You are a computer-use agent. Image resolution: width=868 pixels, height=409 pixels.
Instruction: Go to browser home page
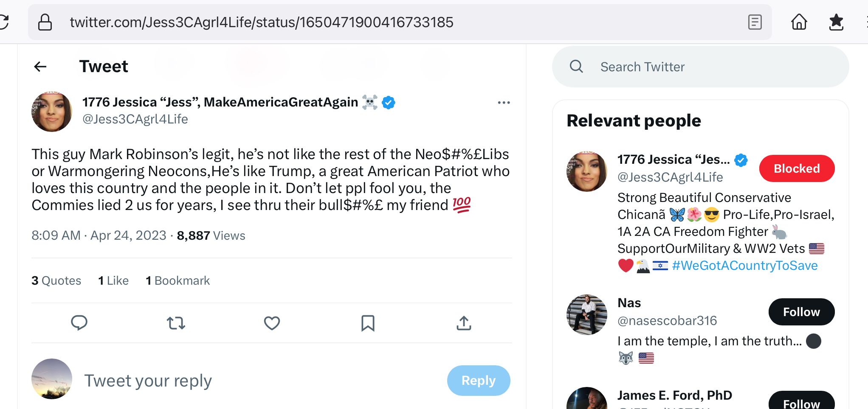point(799,22)
